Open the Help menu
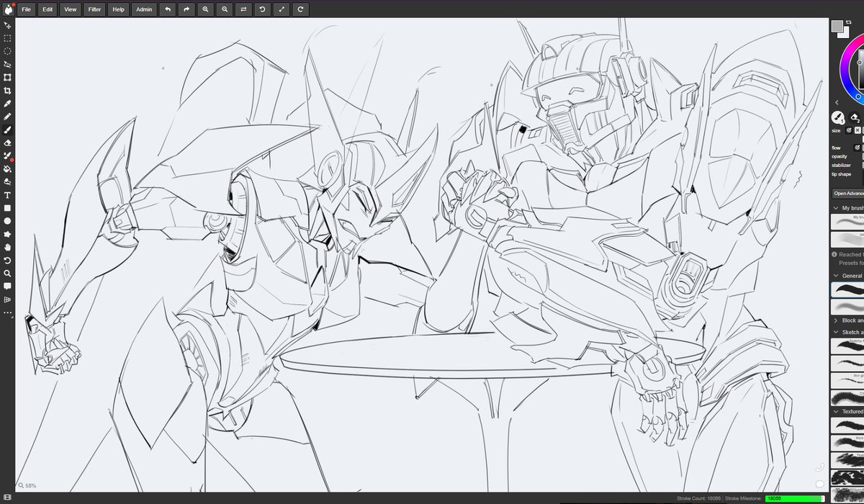 tap(118, 9)
